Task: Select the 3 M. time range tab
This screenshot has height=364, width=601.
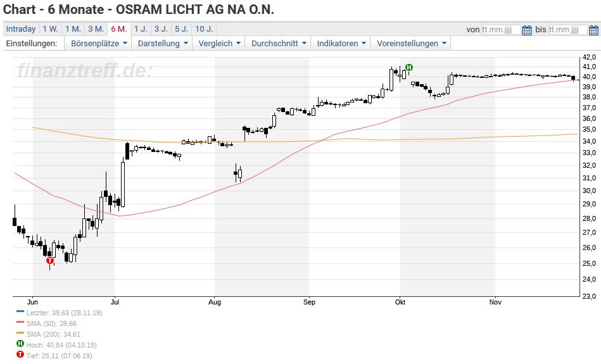Action: 96,29
